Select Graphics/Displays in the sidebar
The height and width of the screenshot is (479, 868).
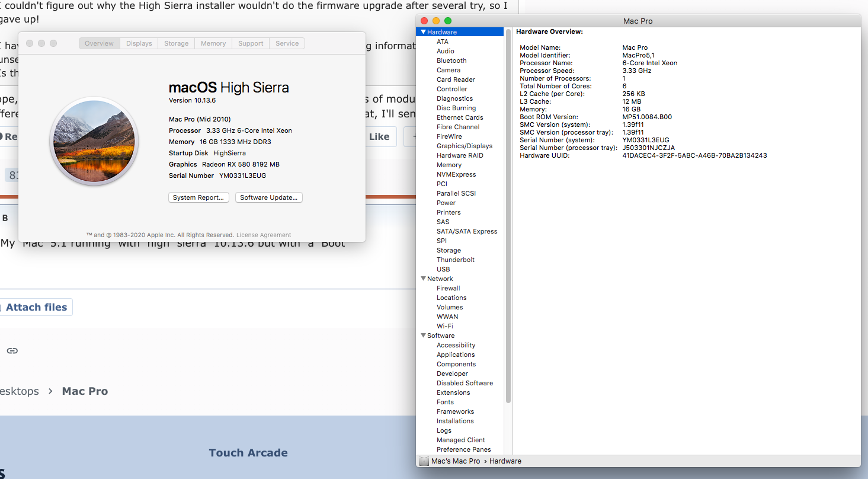(465, 146)
